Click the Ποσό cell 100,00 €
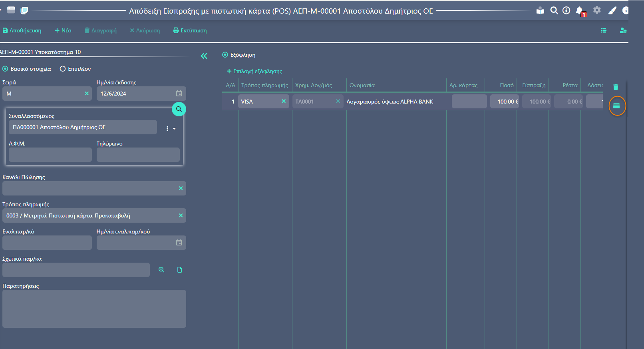 (x=505, y=102)
